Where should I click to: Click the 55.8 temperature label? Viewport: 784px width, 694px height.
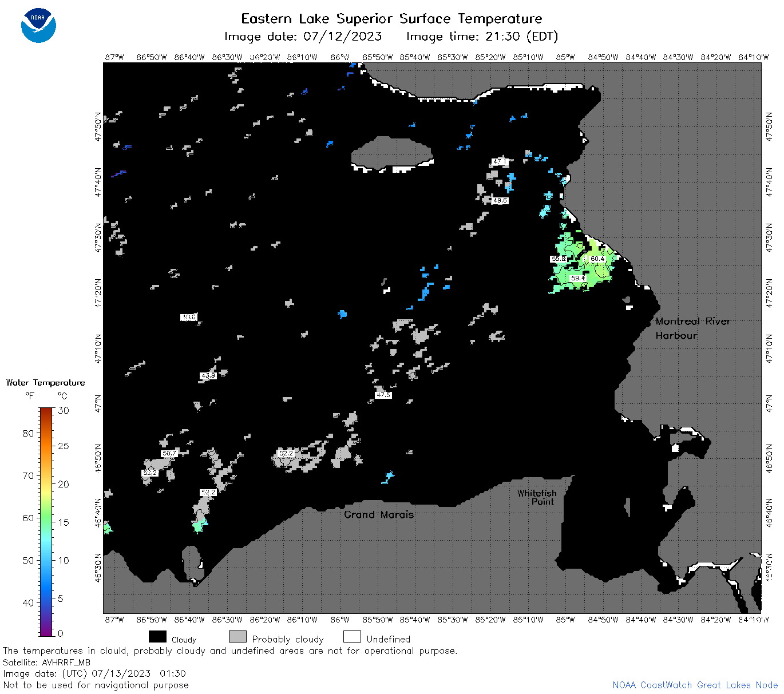(x=558, y=259)
